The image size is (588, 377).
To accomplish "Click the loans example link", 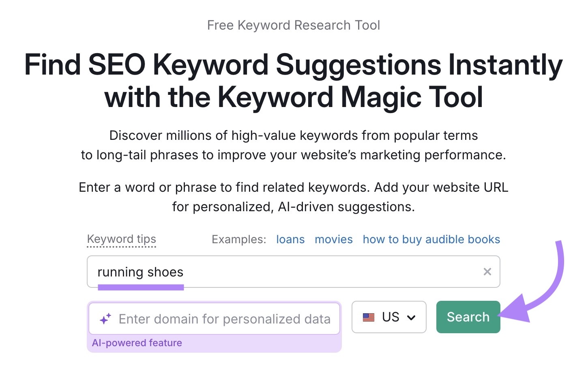I will click(290, 239).
